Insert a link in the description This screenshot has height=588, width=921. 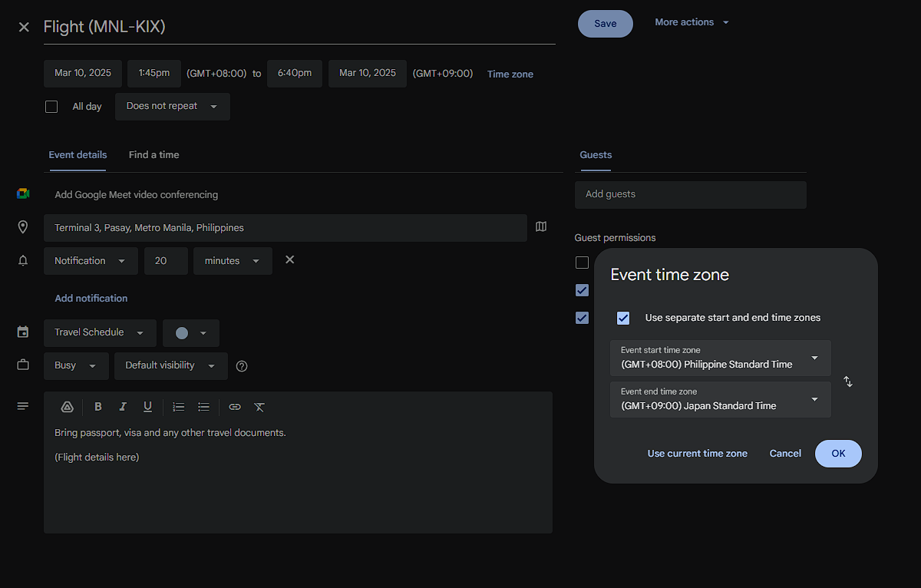235,407
